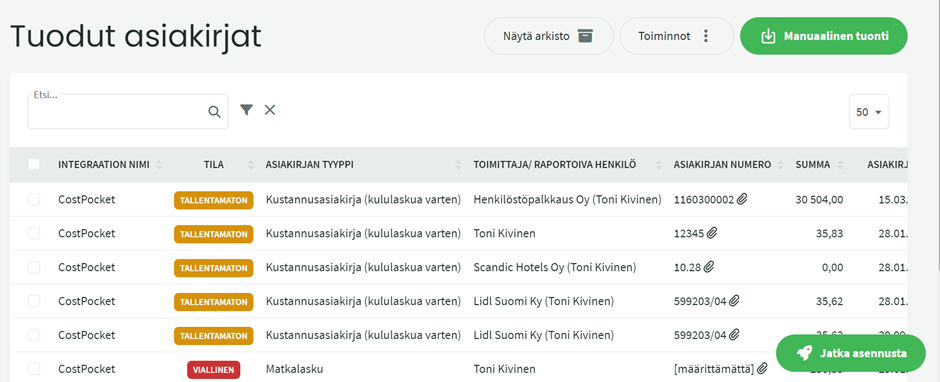Sort by Toimittaja/ Raportoiva henkilö column
Image resolution: width=940 pixels, height=382 pixels.
(x=659, y=165)
